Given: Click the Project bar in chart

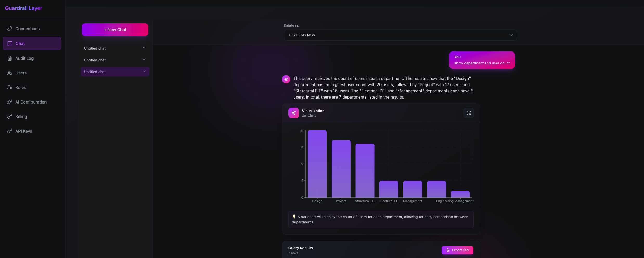Looking at the screenshot, I should pos(341,169).
